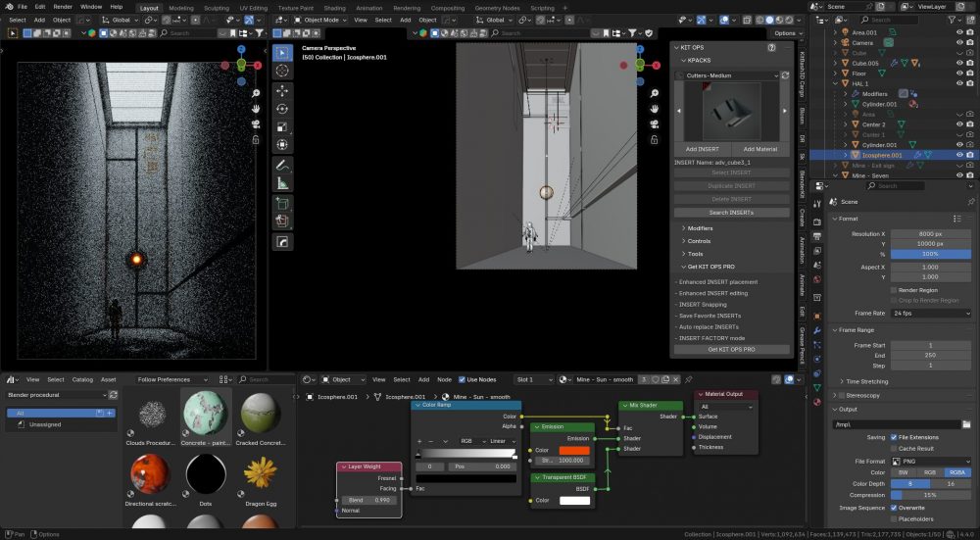Expand the KIT OPS Modifiers section
Screen dimensions: 980x540
click(700, 228)
